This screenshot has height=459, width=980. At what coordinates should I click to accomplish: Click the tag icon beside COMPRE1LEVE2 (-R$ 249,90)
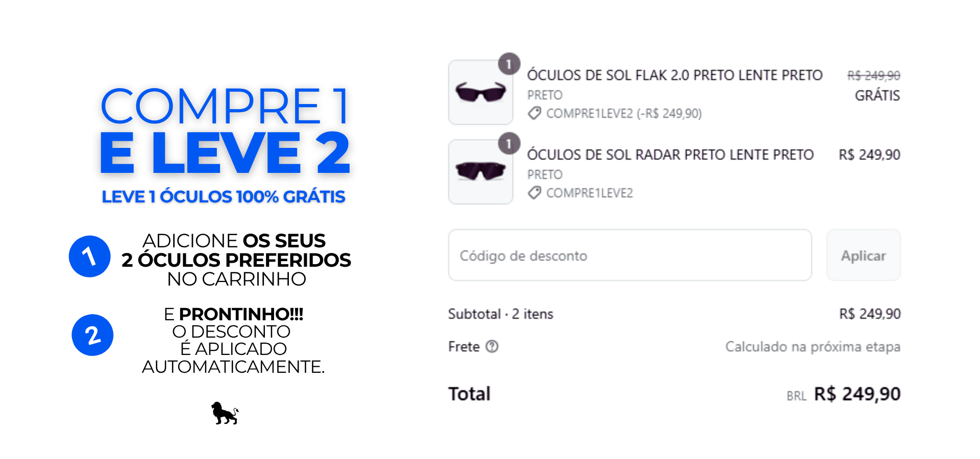(534, 113)
